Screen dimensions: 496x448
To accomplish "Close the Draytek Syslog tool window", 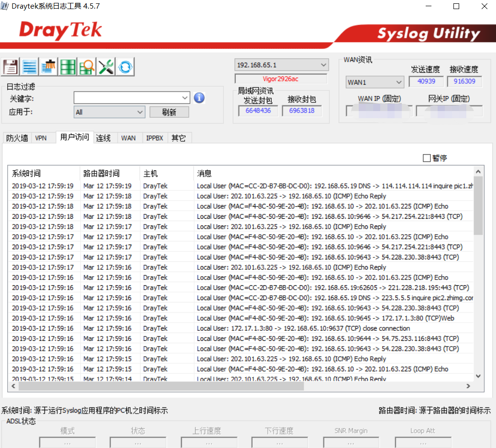I will (x=485, y=6).
